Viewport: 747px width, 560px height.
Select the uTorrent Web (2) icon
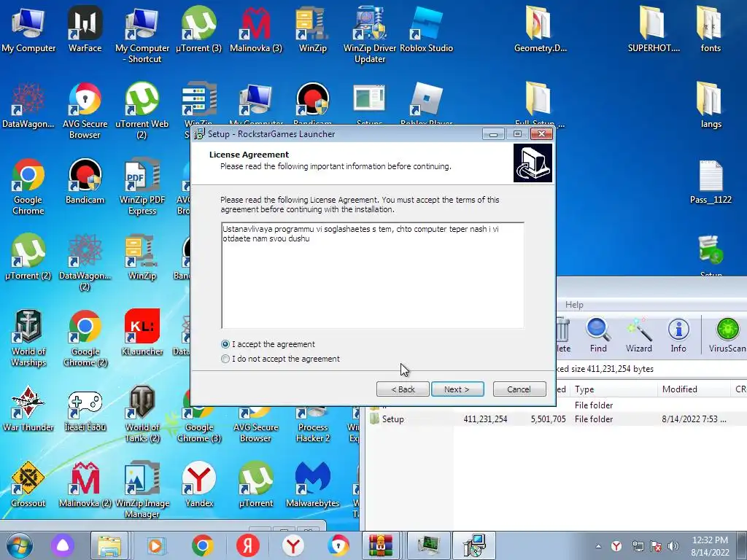pos(142,111)
